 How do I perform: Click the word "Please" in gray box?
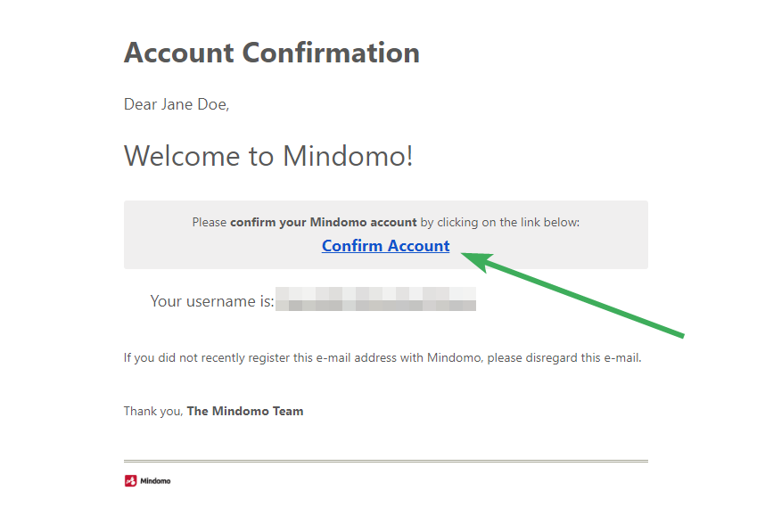[x=210, y=222]
